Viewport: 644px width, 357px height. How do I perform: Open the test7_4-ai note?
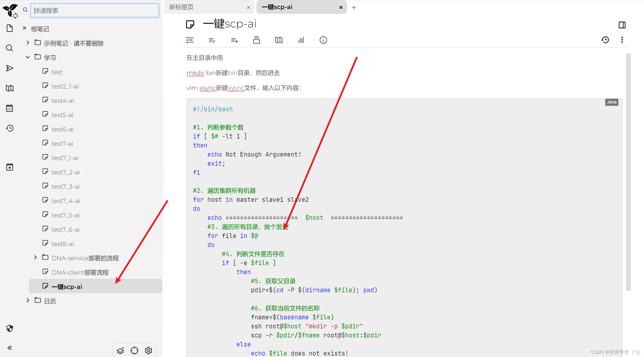tap(66, 201)
